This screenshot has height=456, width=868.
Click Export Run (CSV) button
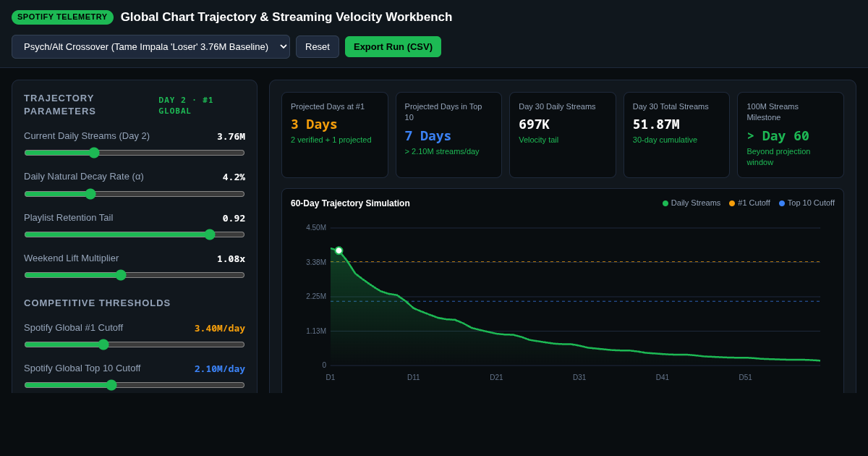(393, 47)
